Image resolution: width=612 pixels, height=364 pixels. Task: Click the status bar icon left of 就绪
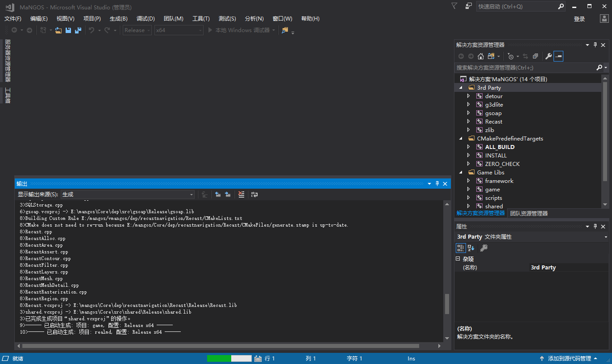pos(5,359)
